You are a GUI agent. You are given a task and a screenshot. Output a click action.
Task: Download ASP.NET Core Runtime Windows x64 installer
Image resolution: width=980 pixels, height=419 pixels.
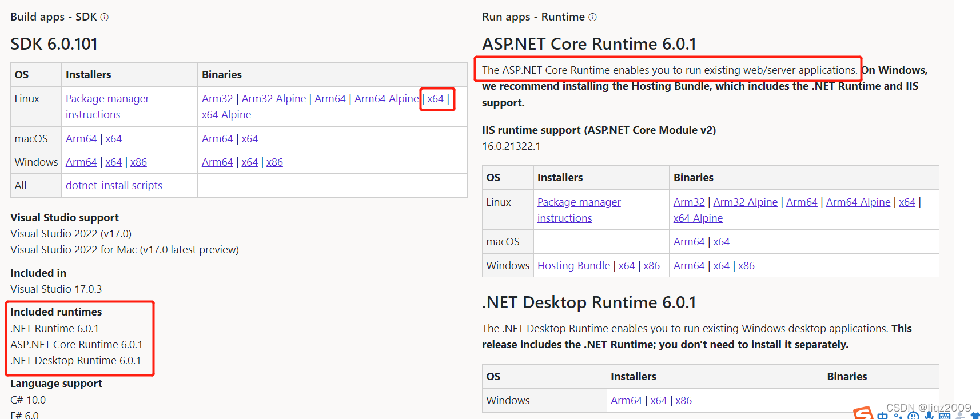coord(627,265)
